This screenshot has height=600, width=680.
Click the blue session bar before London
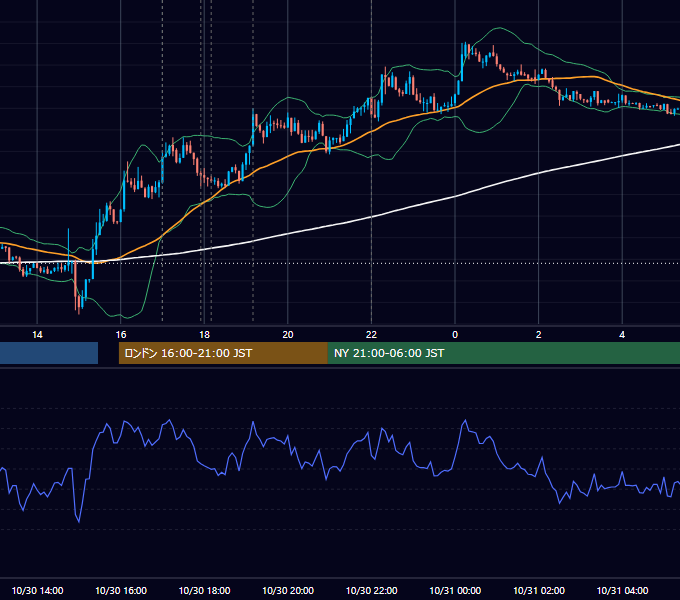click(x=49, y=353)
